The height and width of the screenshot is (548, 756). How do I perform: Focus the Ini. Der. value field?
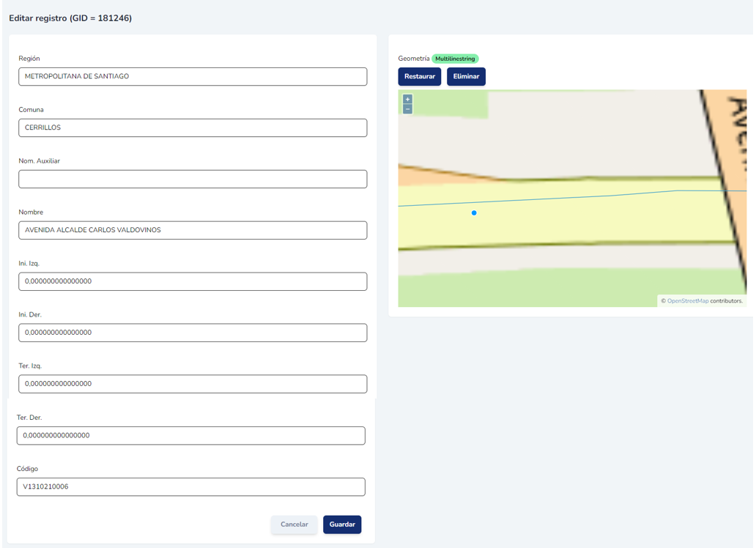pos(193,333)
